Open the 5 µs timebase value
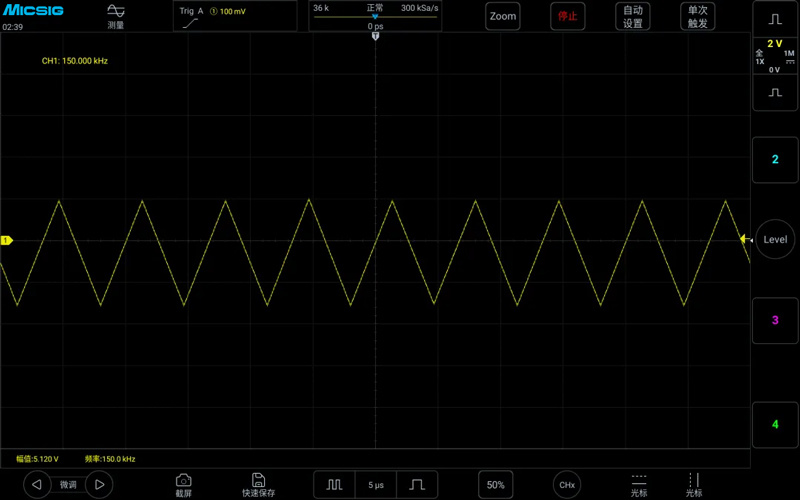 376,485
